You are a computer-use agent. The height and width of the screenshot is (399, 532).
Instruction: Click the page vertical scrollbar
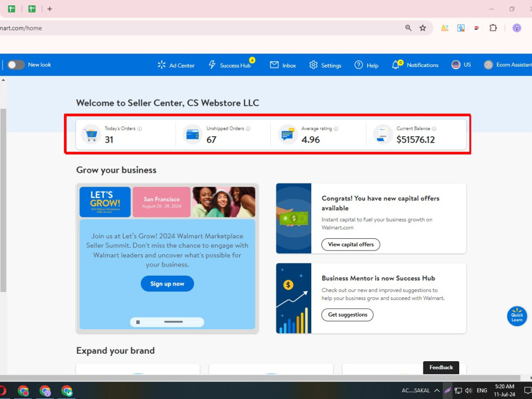click(3, 200)
